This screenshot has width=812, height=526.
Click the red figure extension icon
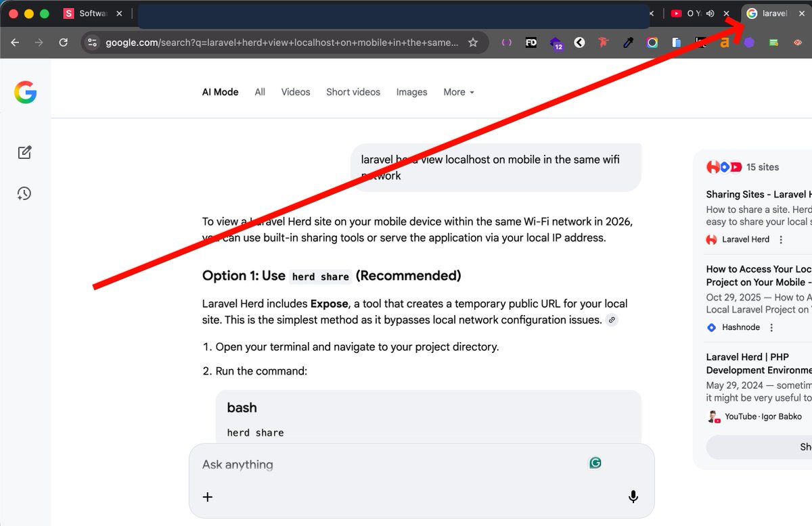click(x=604, y=42)
